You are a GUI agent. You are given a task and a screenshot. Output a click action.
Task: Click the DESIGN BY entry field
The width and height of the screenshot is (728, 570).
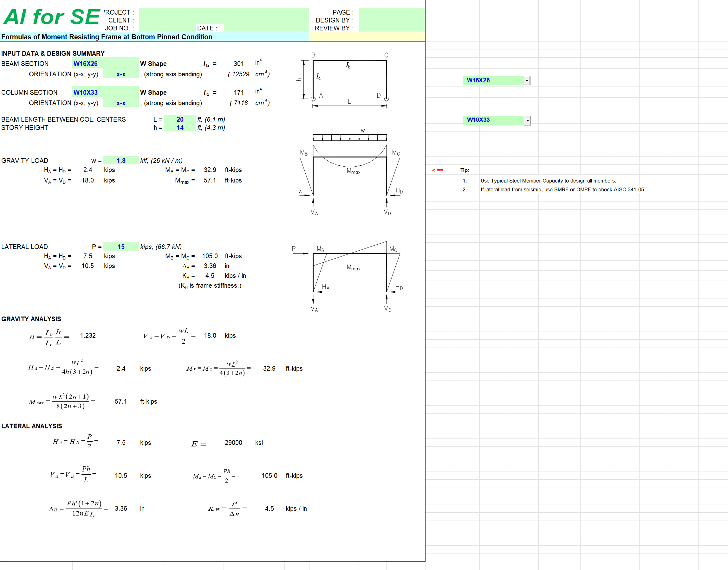pyautogui.click(x=391, y=20)
